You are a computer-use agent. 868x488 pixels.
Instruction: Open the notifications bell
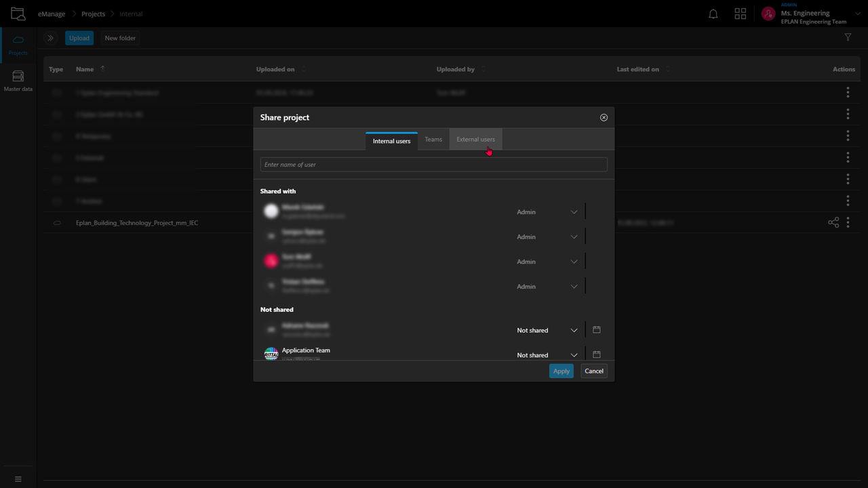pyautogui.click(x=713, y=14)
